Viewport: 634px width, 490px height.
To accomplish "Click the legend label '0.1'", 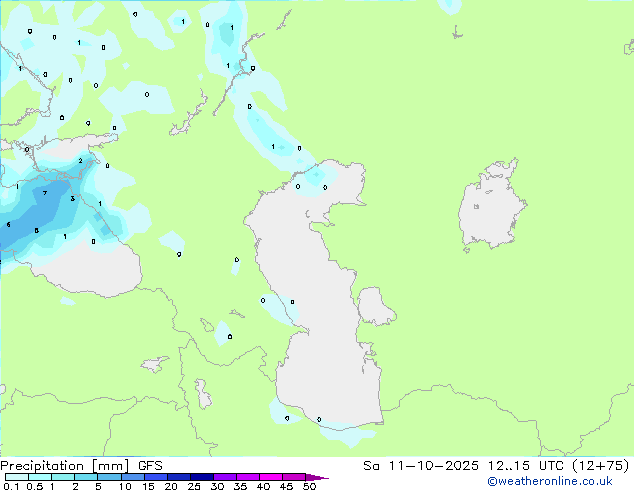I will (x=11, y=486).
